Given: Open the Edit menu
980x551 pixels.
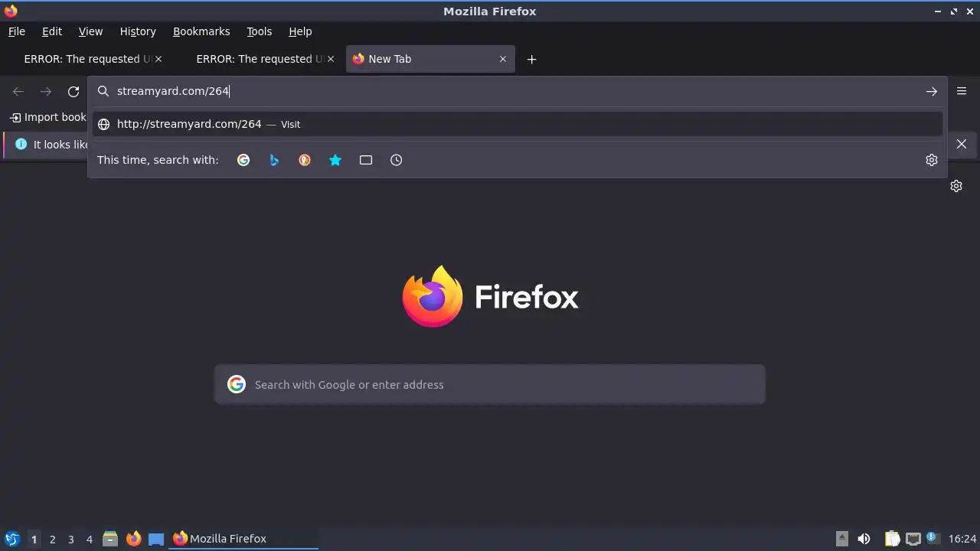Looking at the screenshot, I should pos(52,31).
